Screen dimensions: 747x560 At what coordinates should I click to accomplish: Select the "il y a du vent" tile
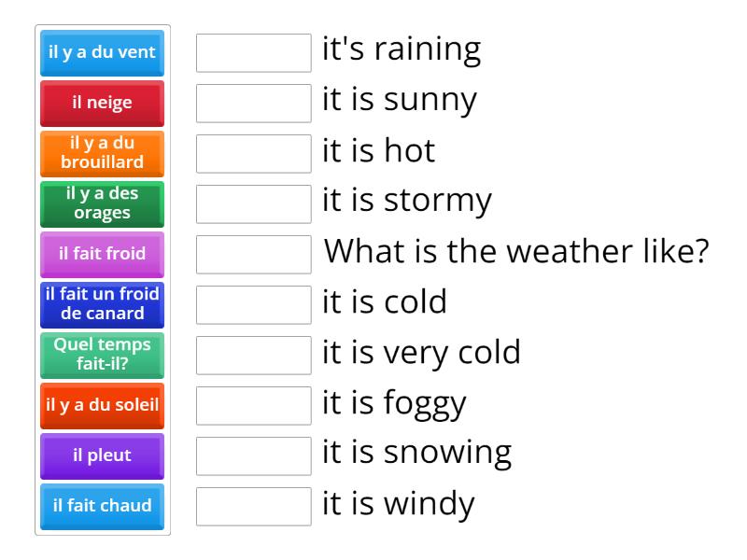point(101,53)
